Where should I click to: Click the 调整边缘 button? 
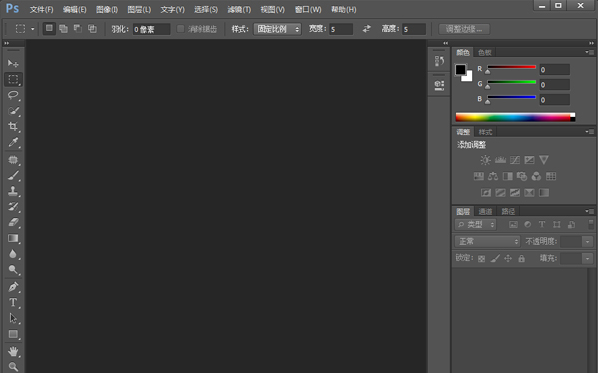[x=464, y=29]
